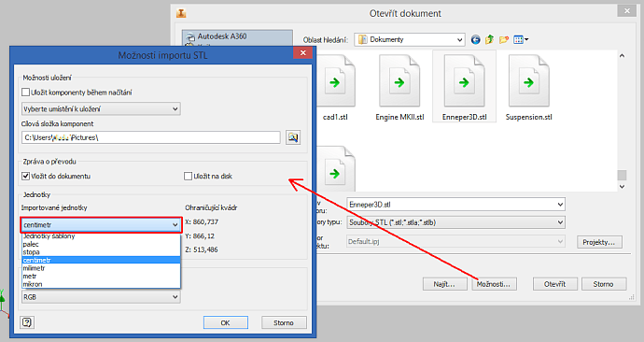
Task: Close the Otevřít dokument dialog
Action: [x=627, y=11]
